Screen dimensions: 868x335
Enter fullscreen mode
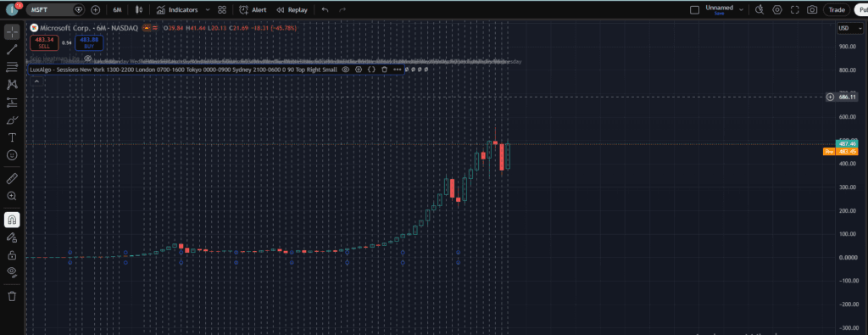click(x=795, y=9)
